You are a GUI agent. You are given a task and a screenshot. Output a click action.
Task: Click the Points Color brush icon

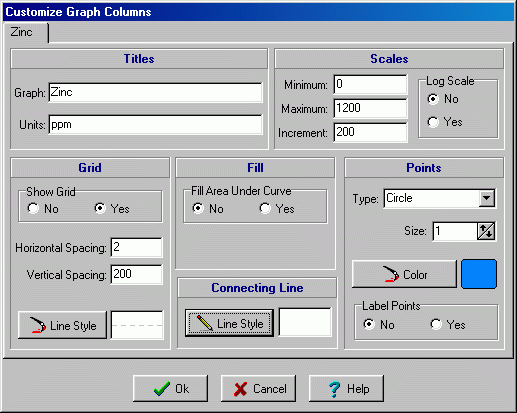click(390, 274)
